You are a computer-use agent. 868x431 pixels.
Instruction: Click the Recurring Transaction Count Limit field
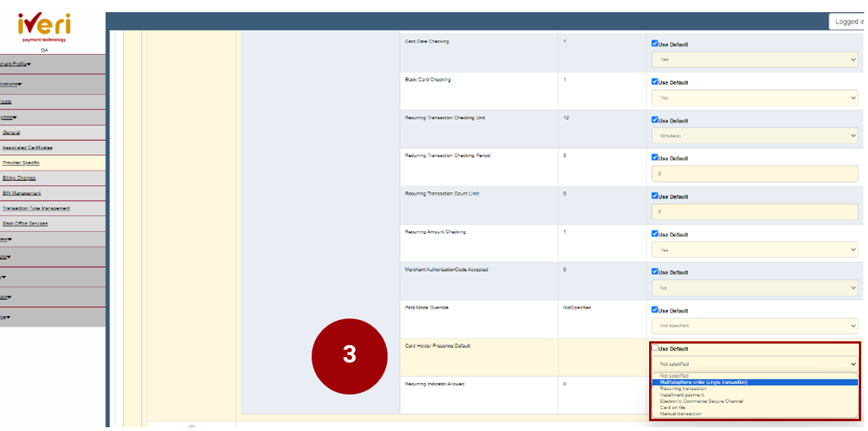click(x=755, y=212)
